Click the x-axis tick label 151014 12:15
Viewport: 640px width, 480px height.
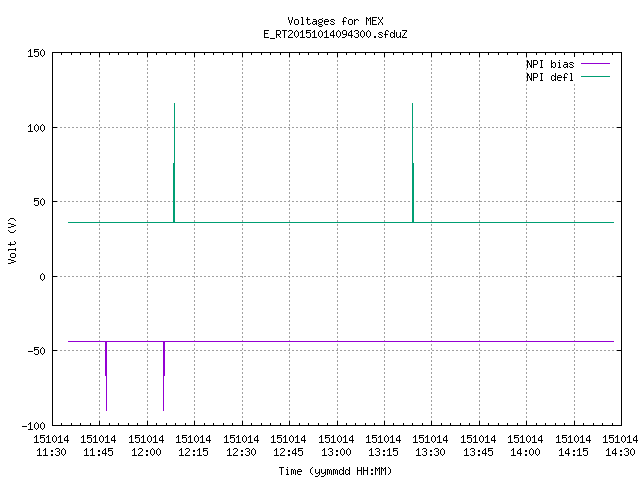193,446
